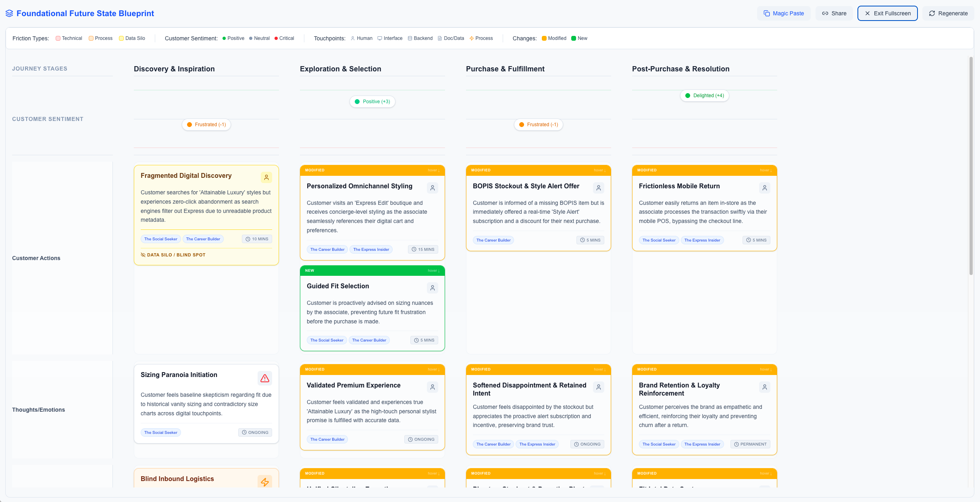
Task: Click the eye-off icon next to DATA SILO / BLIND SPOT
Action: click(x=143, y=254)
